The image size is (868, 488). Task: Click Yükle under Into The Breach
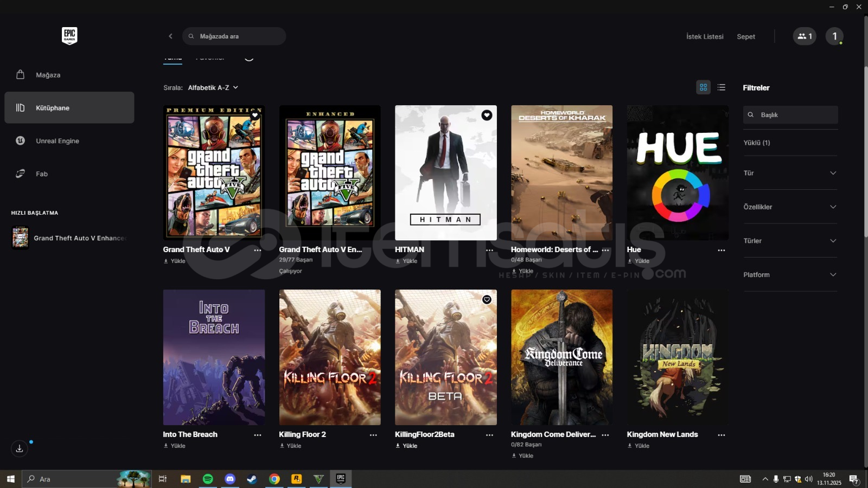click(x=175, y=446)
